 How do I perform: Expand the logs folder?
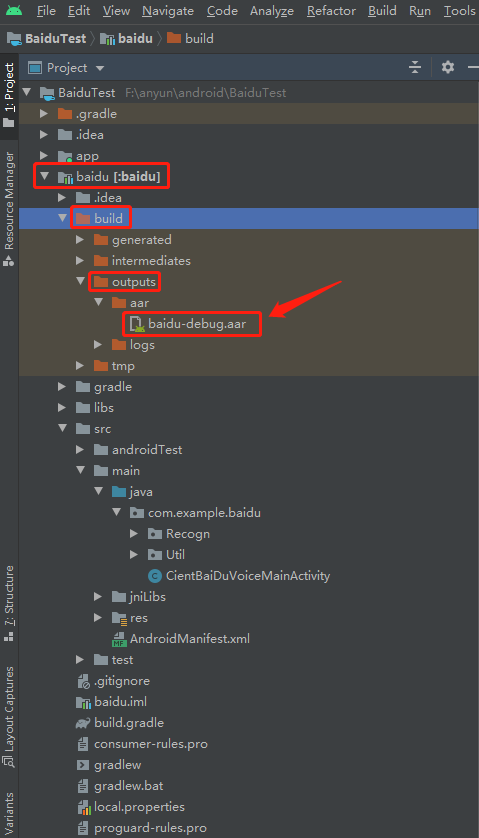99,345
